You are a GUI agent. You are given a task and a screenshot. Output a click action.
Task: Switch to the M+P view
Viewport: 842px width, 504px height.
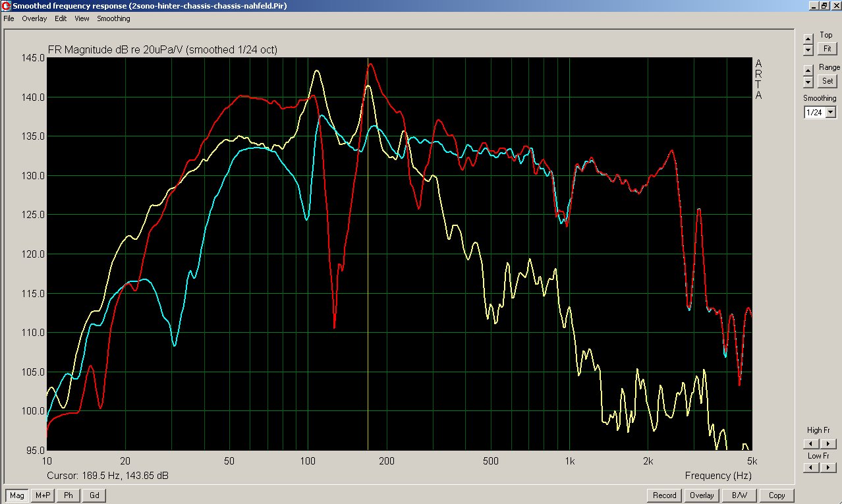(x=43, y=495)
